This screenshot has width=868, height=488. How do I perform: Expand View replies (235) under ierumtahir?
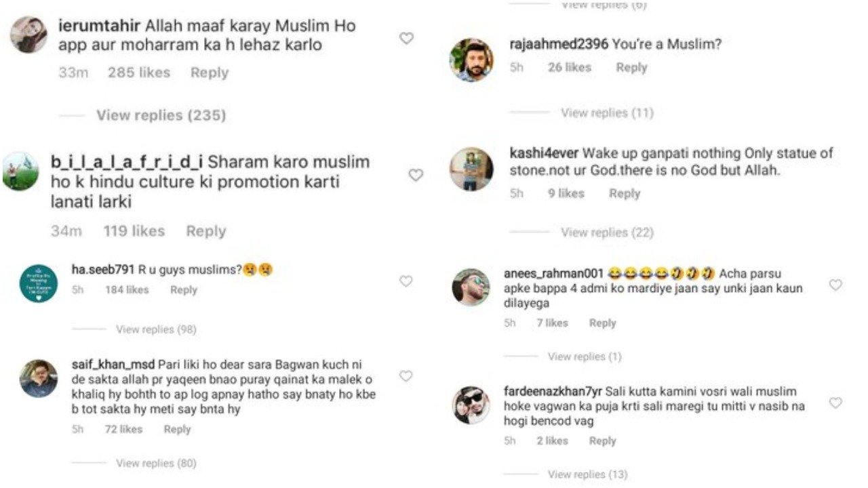click(x=161, y=115)
